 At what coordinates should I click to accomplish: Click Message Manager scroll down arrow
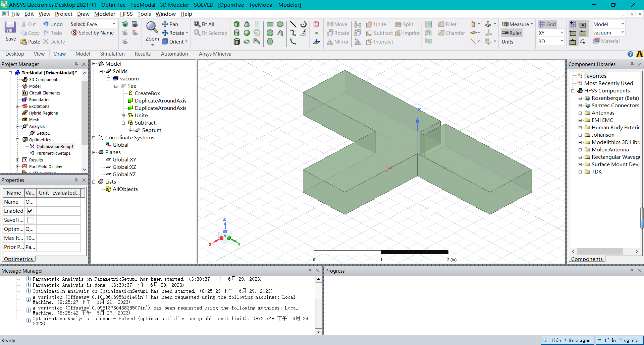[318, 332]
